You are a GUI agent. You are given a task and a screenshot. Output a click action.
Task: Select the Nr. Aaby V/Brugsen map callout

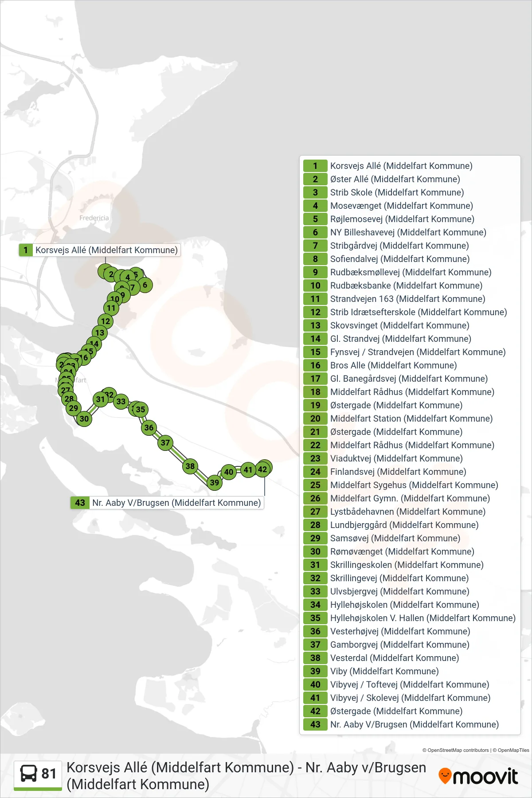[167, 503]
